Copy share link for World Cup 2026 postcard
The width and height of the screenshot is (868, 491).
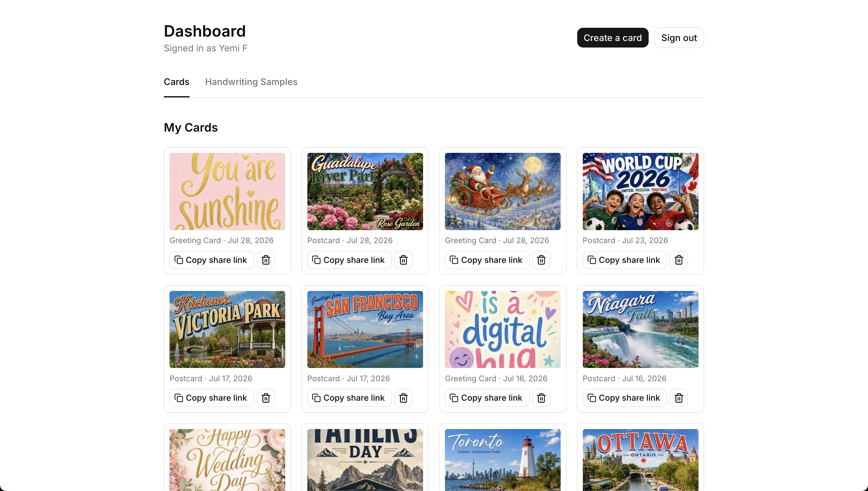tap(625, 260)
